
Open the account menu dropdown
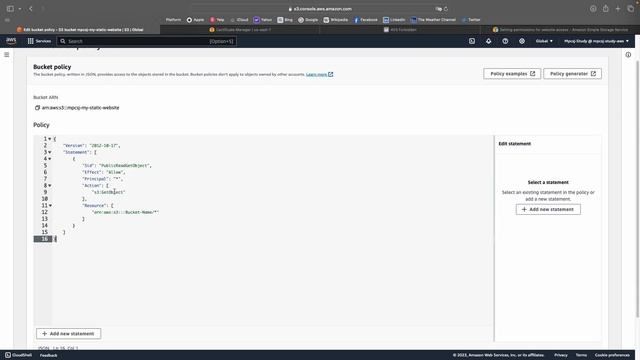click(596, 41)
